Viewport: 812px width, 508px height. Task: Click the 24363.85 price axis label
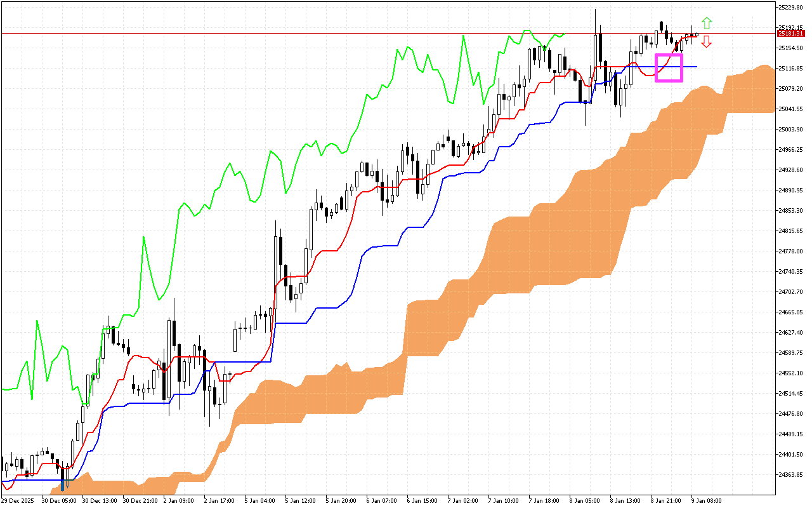point(790,475)
